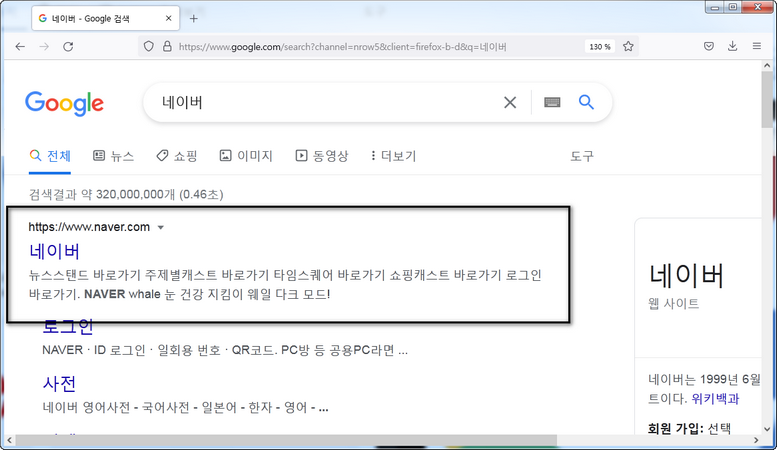Click the blue search magnifier button
The height and width of the screenshot is (450, 777).
586,102
